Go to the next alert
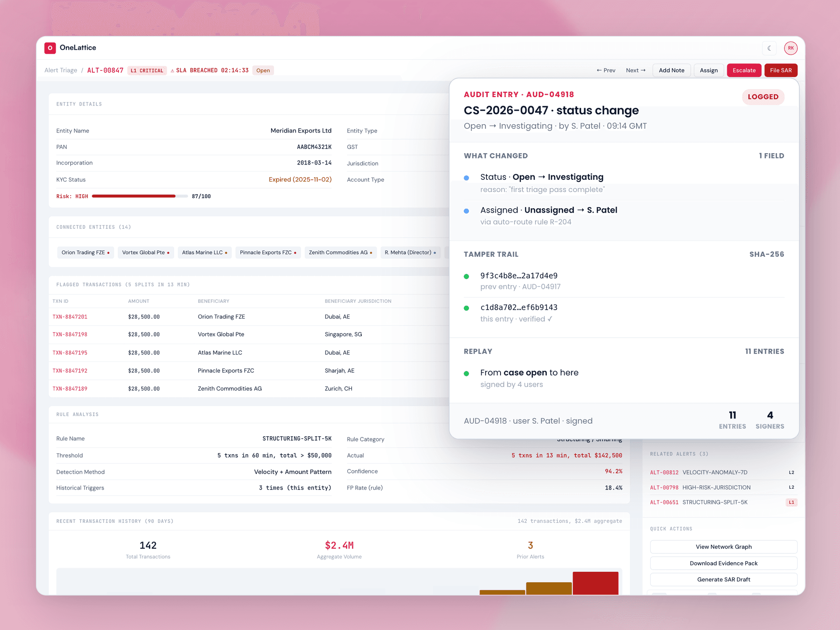 pyautogui.click(x=636, y=70)
